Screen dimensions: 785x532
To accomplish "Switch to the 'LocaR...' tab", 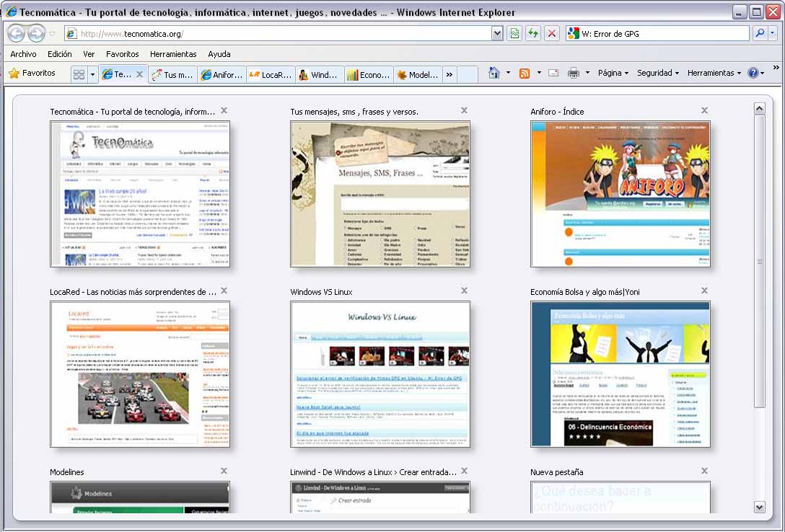I will [x=271, y=74].
